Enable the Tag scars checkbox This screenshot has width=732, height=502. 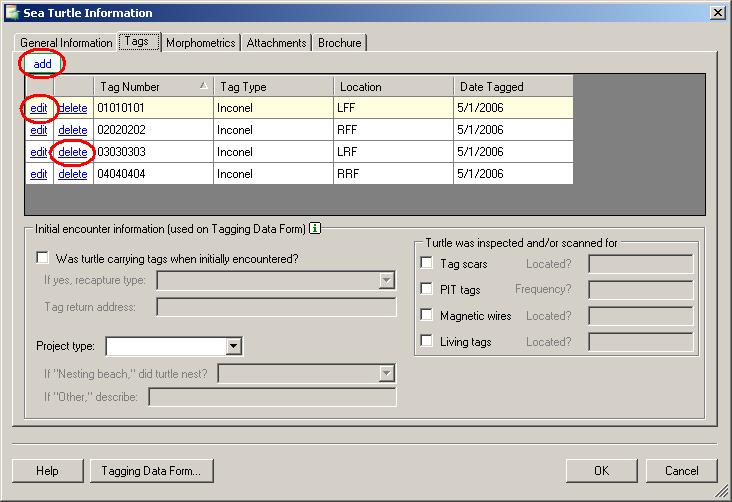[x=427, y=264]
